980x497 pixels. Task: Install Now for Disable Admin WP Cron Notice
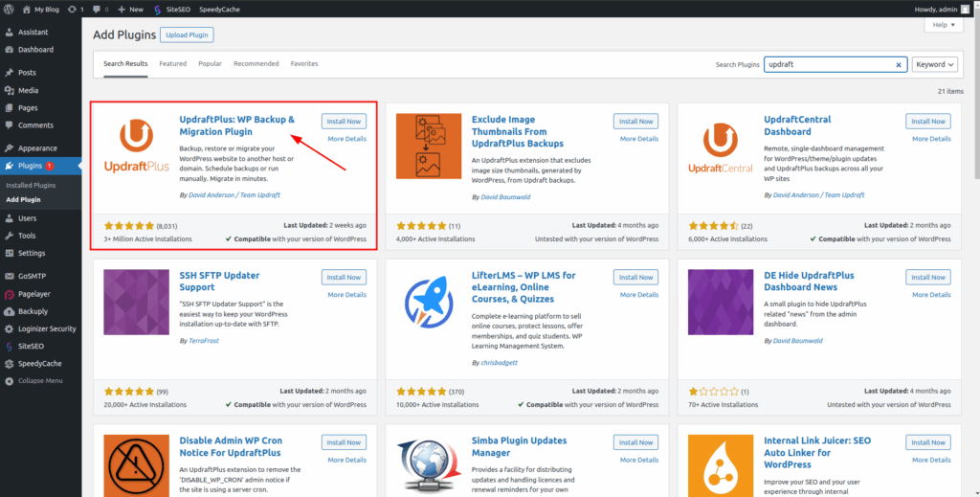click(344, 442)
